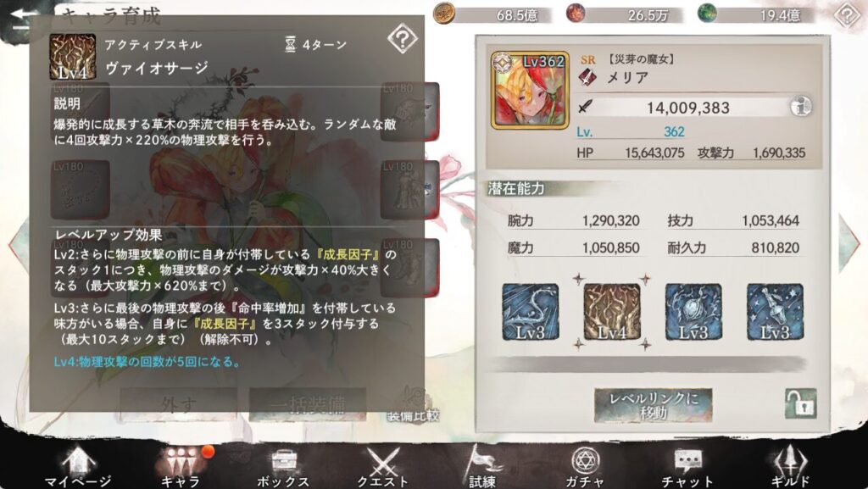Screen dimensions: 868x489
Task: Select the first blue Lv3 vine skill icon
Action: (x=531, y=313)
